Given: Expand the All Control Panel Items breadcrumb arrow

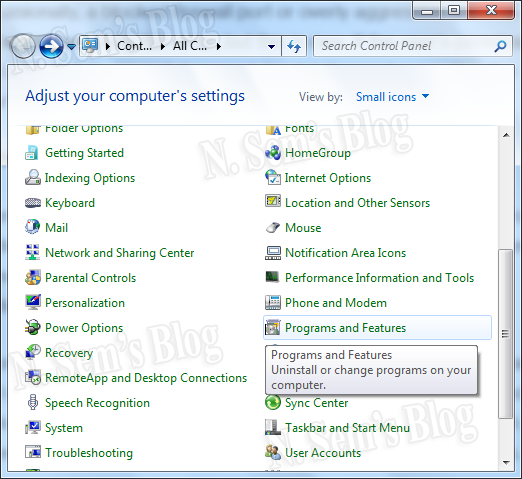Looking at the screenshot, I should tap(219, 46).
